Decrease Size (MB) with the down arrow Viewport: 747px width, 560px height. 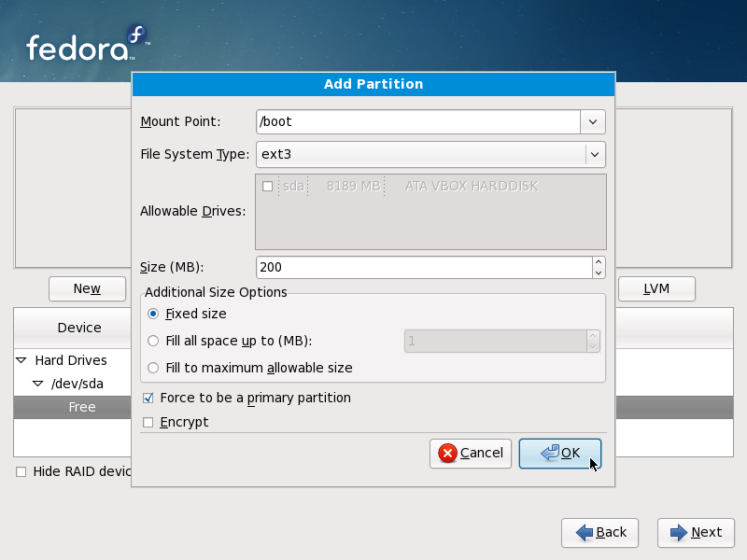(x=599, y=273)
